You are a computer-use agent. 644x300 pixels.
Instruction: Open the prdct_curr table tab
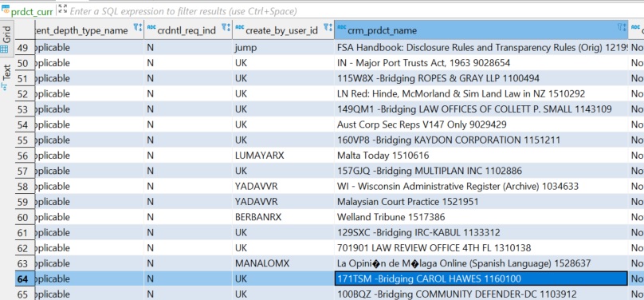[27, 11]
